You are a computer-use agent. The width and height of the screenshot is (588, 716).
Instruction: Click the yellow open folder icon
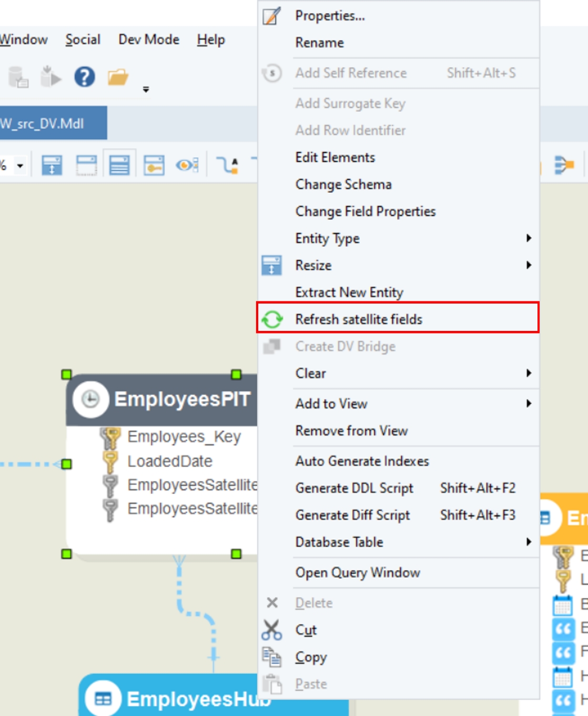118,77
